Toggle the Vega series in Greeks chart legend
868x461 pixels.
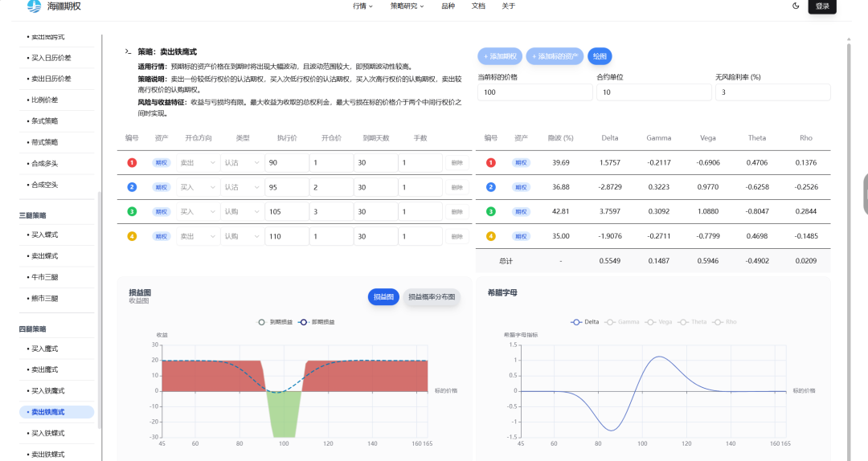point(661,322)
